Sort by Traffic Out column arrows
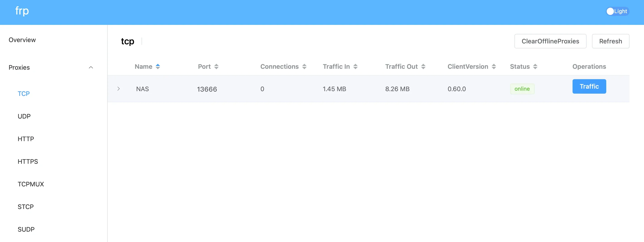644x242 pixels. [x=423, y=66]
